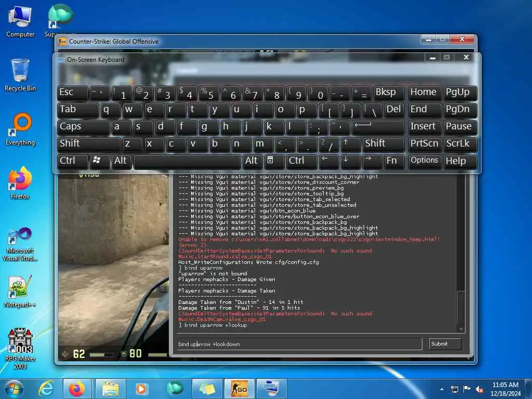Click the clock showing 11:05 AM
This screenshot has width=532, height=399.
505,385
